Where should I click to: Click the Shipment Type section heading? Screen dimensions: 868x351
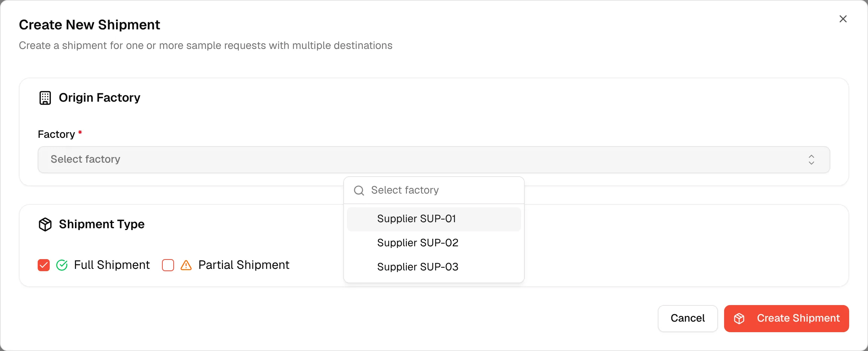point(102,224)
